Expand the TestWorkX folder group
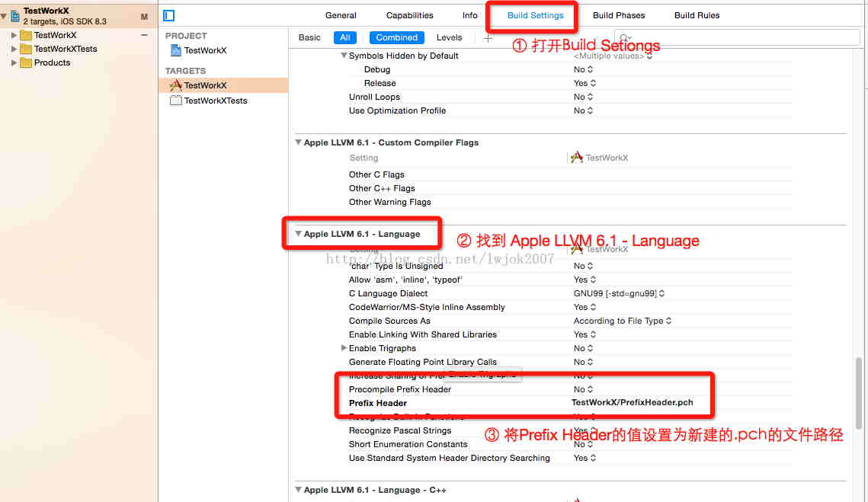Image resolution: width=868 pixels, height=502 pixels. pyautogui.click(x=14, y=36)
